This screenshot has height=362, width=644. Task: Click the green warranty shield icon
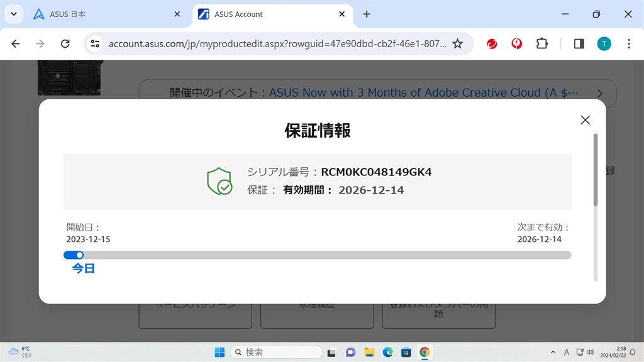(x=219, y=181)
